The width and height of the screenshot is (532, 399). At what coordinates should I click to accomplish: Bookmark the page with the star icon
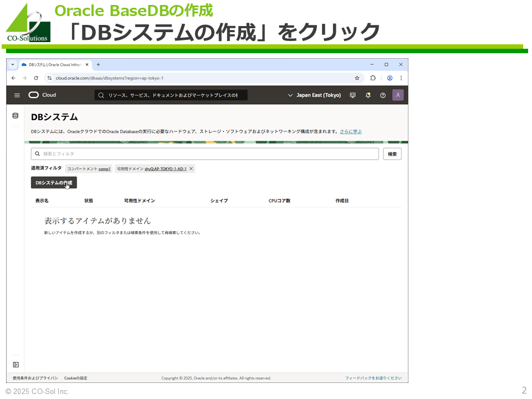click(x=357, y=78)
